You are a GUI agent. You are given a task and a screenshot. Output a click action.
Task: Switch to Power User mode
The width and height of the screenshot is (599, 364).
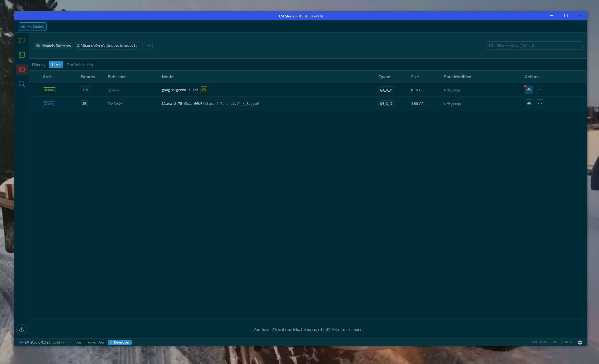[96, 342]
